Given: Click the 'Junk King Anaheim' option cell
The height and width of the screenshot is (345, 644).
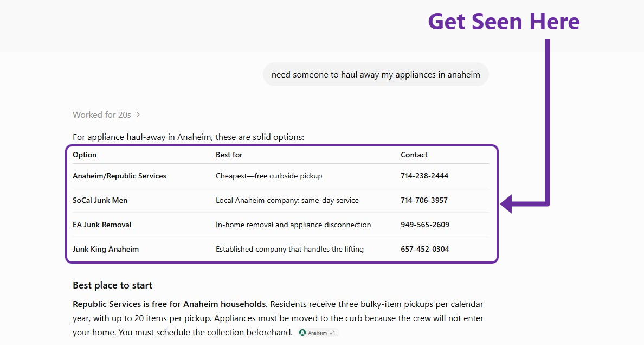Looking at the screenshot, I should pos(106,249).
